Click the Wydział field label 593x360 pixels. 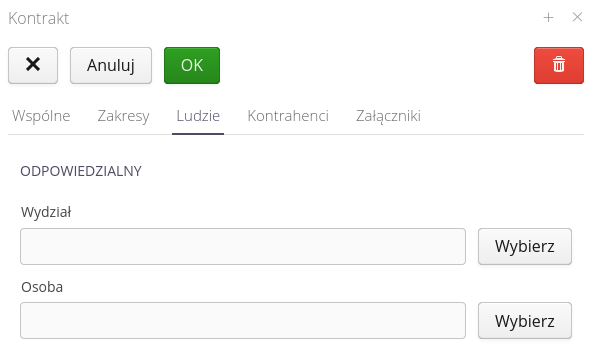point(46,212)
